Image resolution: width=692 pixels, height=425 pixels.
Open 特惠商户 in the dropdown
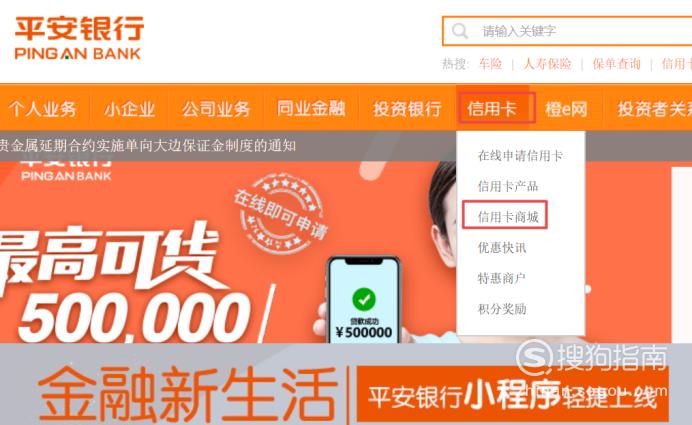click(501, 278)
